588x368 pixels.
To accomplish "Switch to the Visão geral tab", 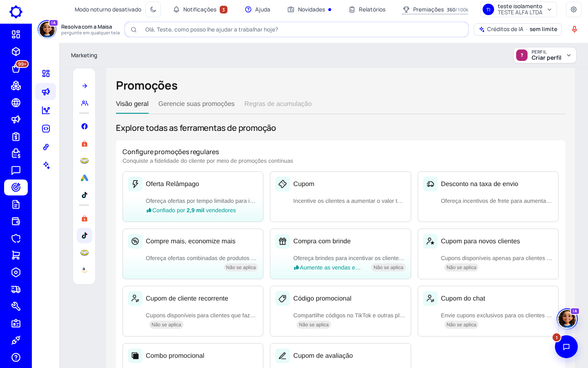I will click(x=132, y=104).
